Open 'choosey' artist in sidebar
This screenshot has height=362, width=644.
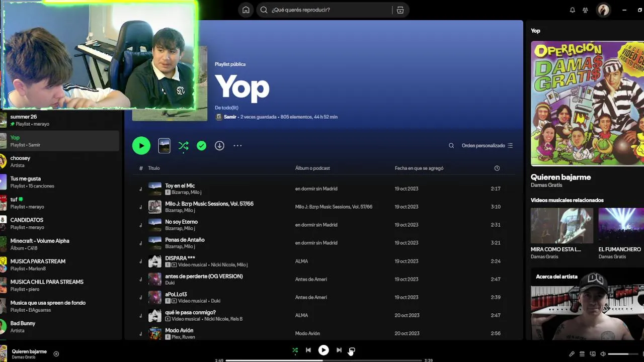coord(60,161)
